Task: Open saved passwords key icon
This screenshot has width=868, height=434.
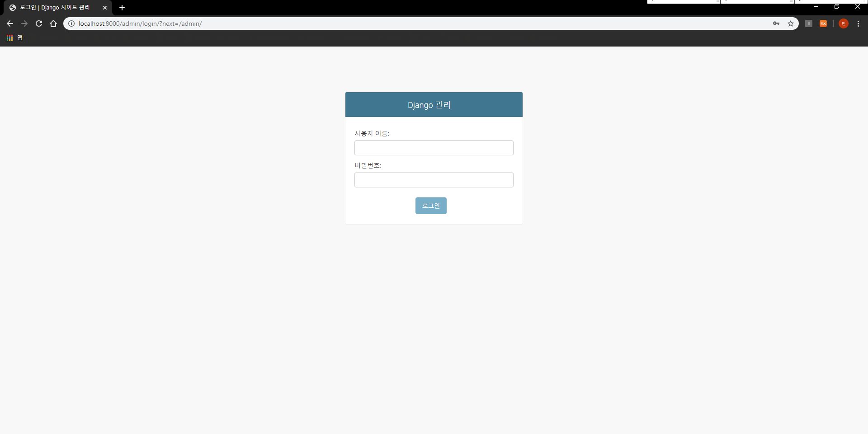Action: pyautogui.click(x=776, y=23)
